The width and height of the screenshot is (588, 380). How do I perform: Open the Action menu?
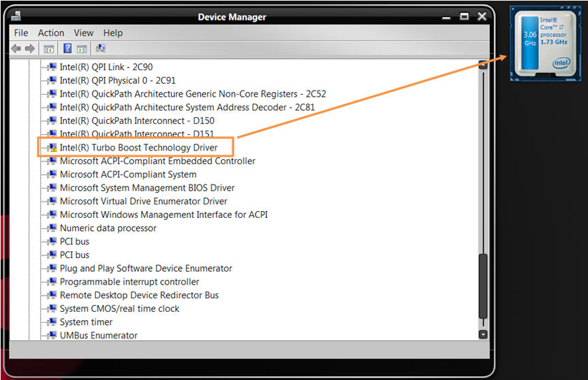click(51, 33)
